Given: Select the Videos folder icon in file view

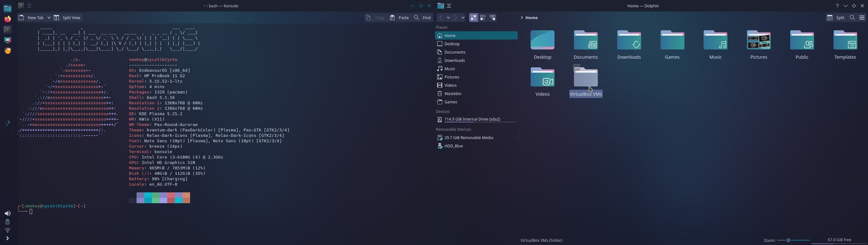Looking at the screenshot, I should pos(542,77).
